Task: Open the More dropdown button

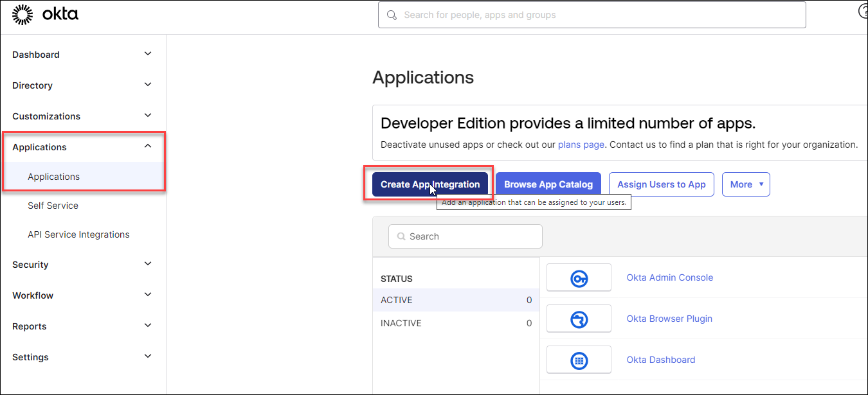Action: 746,184
